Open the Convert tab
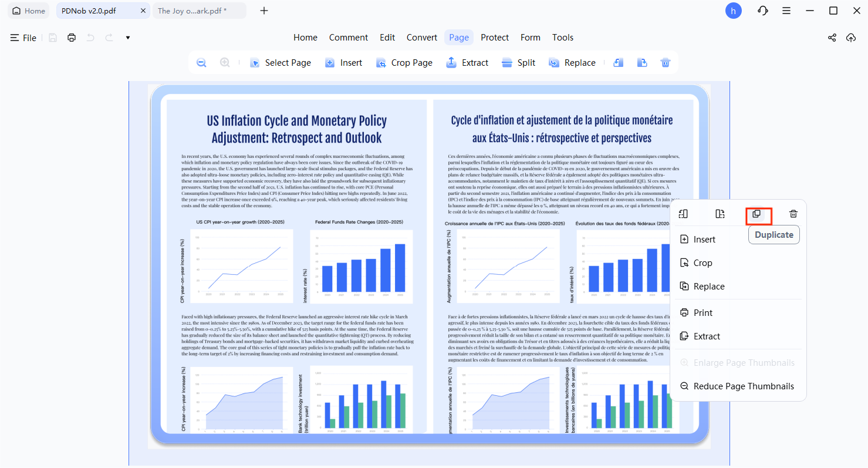This screenshot has height=468, width=868. point(421,37)
